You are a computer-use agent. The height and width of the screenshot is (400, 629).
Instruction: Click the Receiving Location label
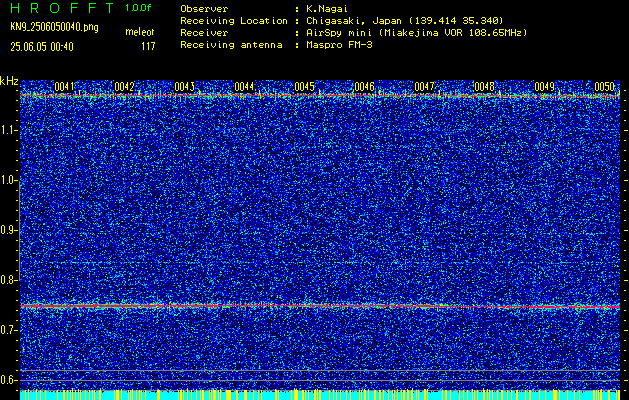click(234, 21)
